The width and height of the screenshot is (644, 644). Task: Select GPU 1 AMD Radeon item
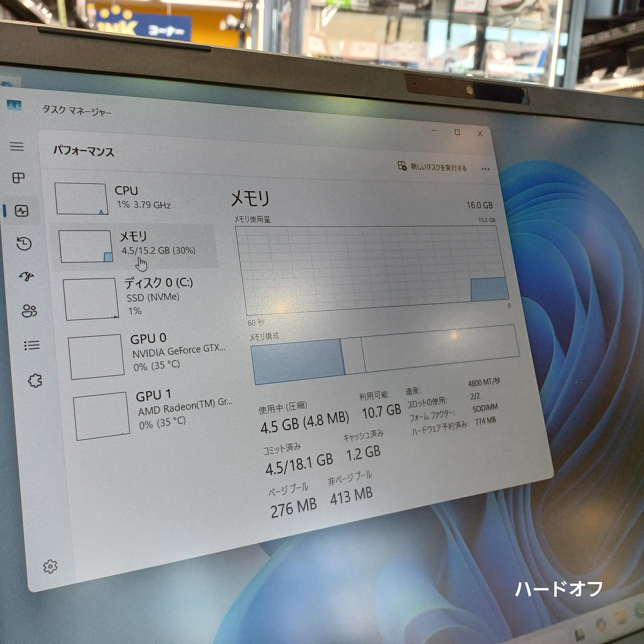pyautogui.click(x=153, y=414)
